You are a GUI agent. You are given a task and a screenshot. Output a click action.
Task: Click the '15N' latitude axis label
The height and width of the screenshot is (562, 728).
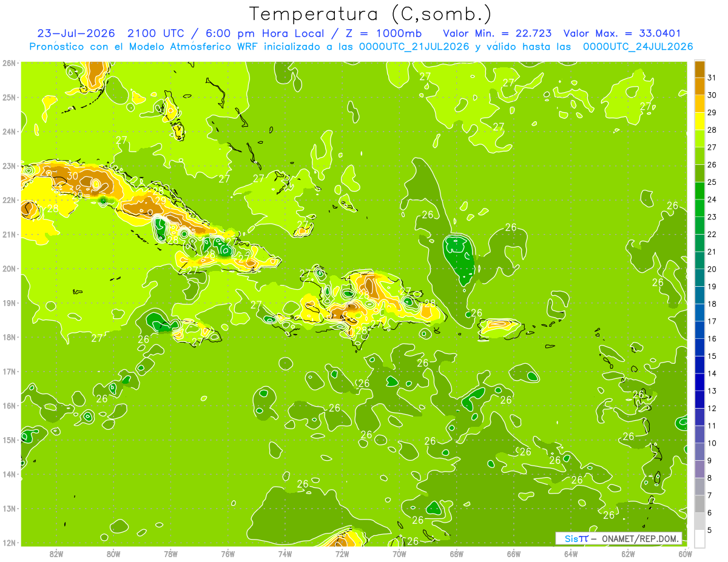click(x=9, y=440)
